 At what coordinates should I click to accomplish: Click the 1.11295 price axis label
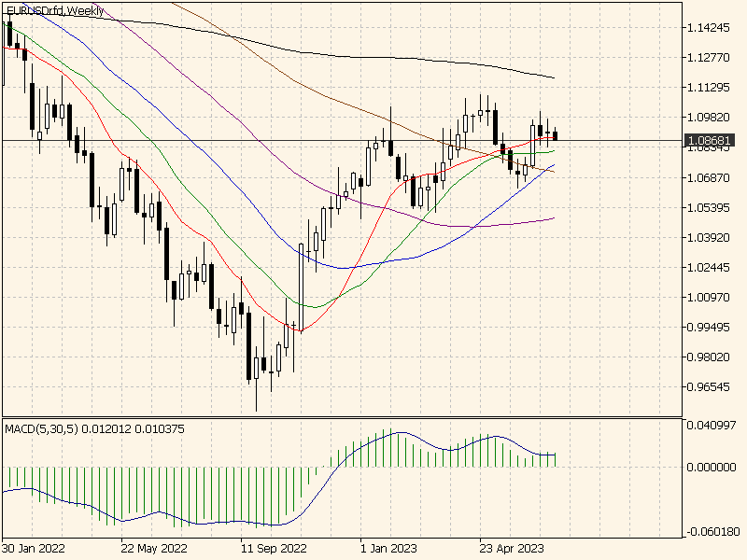[x=709, y=88]
